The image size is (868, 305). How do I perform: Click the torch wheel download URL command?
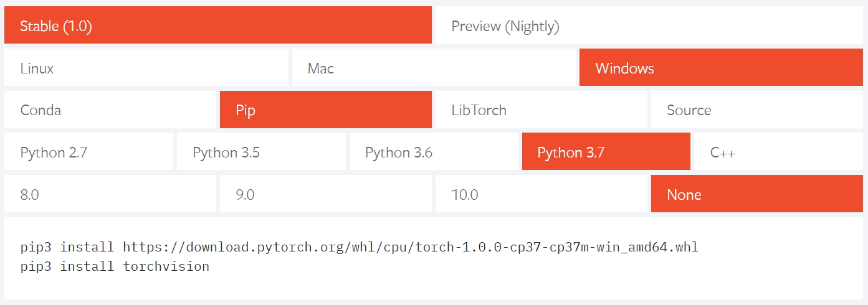pos(410,247)
